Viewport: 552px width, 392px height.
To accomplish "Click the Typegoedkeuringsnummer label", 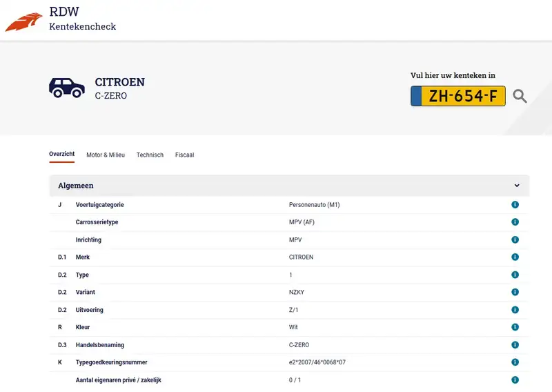I will point(111,362).
